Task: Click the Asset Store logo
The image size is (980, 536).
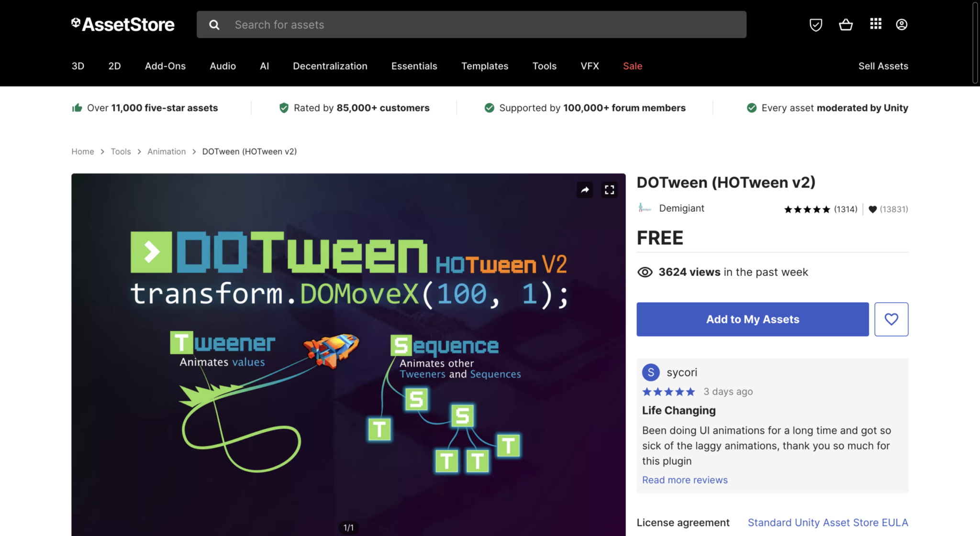Action: pyautogui.click(x=123, y=24)
